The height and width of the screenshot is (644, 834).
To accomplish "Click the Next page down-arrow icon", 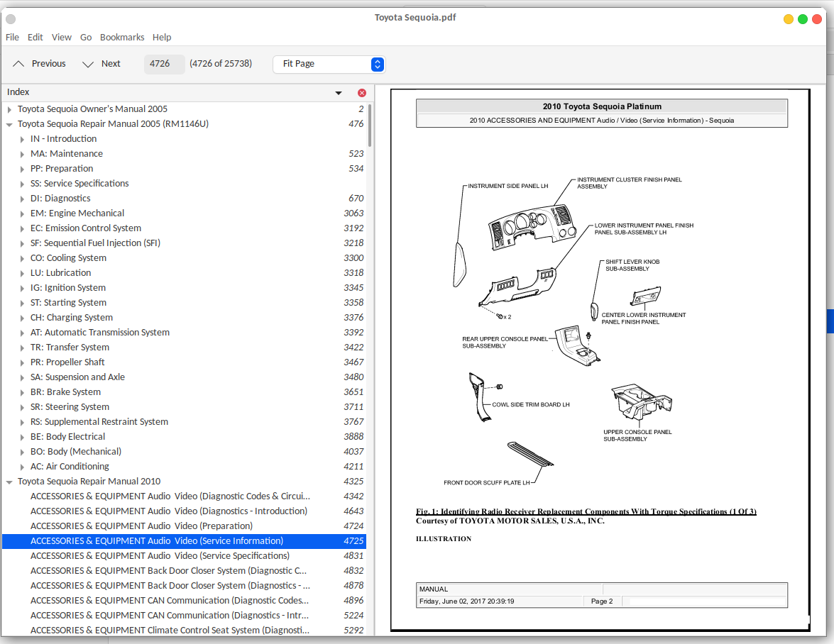I will [88, 64].
